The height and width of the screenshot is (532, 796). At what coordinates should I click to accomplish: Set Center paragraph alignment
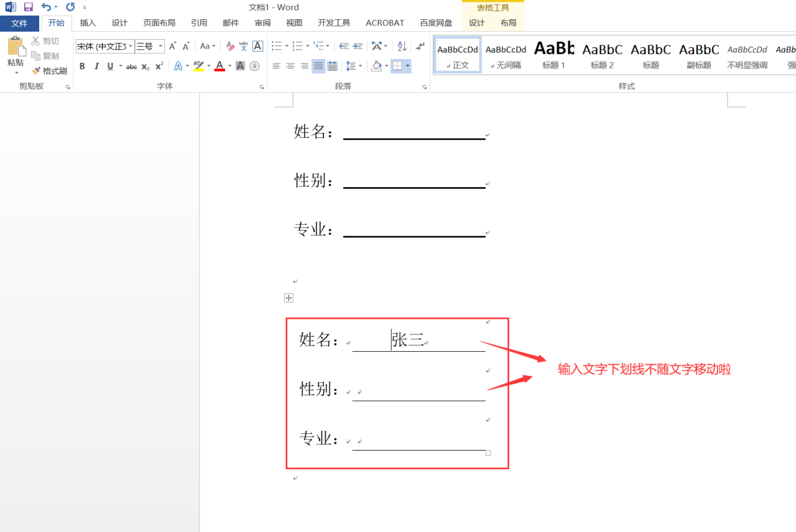(x=290, y=66)
